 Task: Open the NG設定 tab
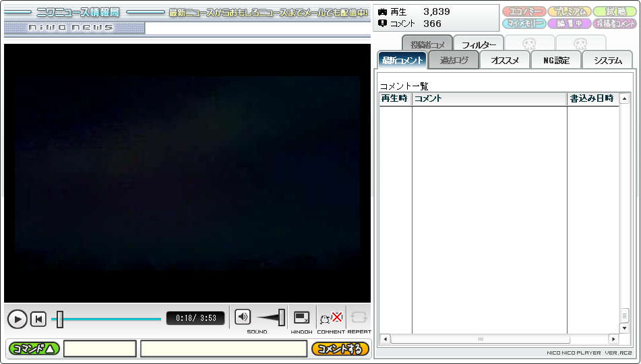[556, 61]
